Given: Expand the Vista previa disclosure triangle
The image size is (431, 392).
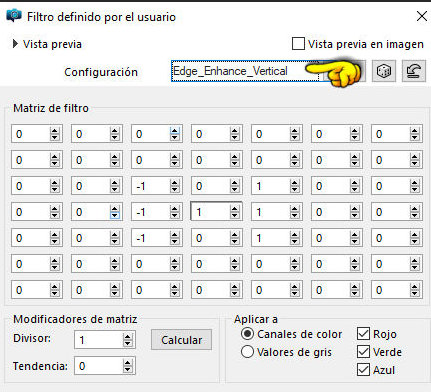Looking at the screenshot, I should (x=15, y=44).
